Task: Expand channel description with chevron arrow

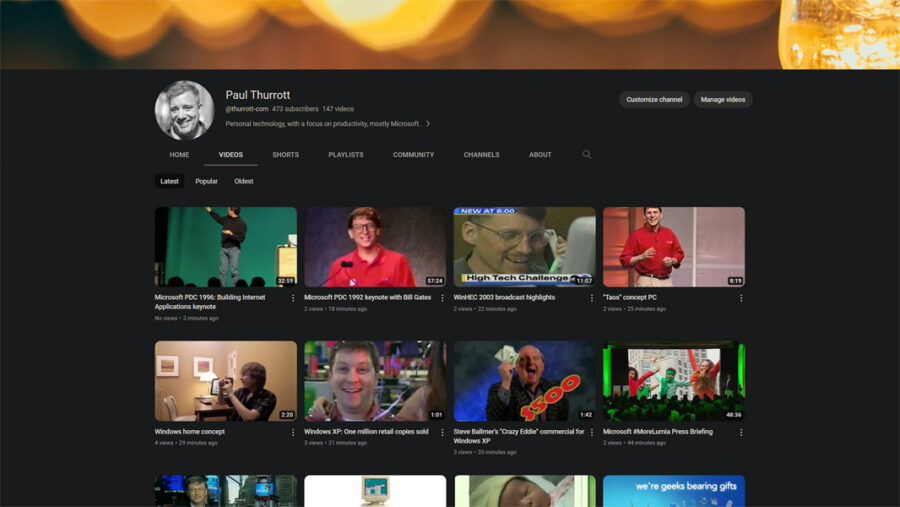Action: (x=428, y=123)
